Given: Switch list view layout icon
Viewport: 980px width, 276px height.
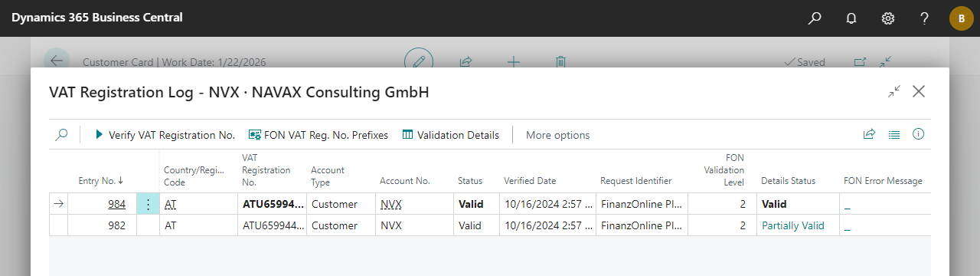Looking at the screenshot, I should point(893,134).
